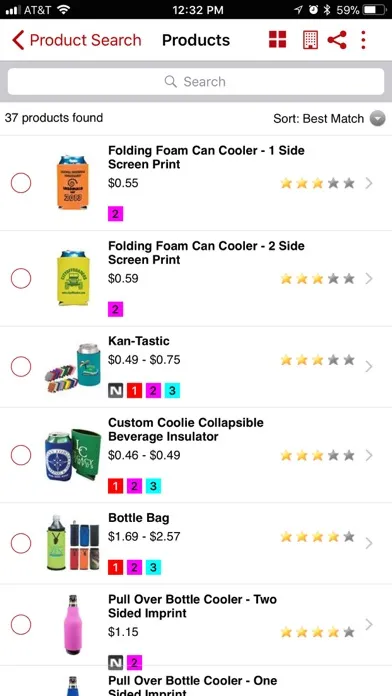The width and height of the screenshot is (392, 696).
Task: Switch to grid view layout icon
Action: click(x=277, y=40)
